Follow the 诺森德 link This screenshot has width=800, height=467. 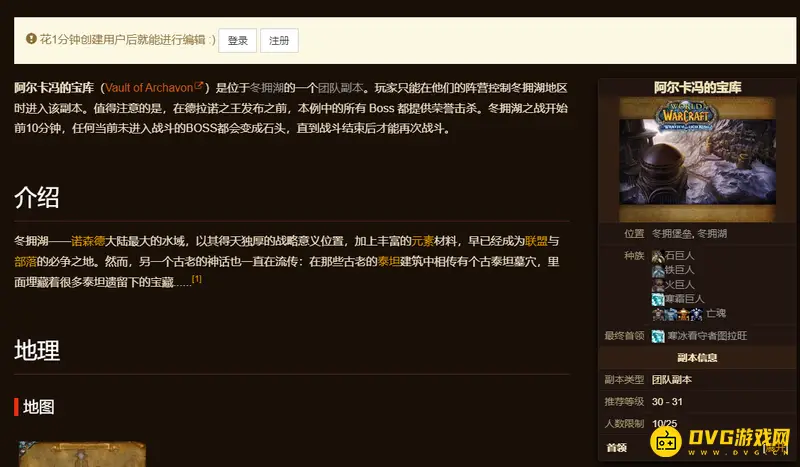pyautogui.click(x=88, y=241)
